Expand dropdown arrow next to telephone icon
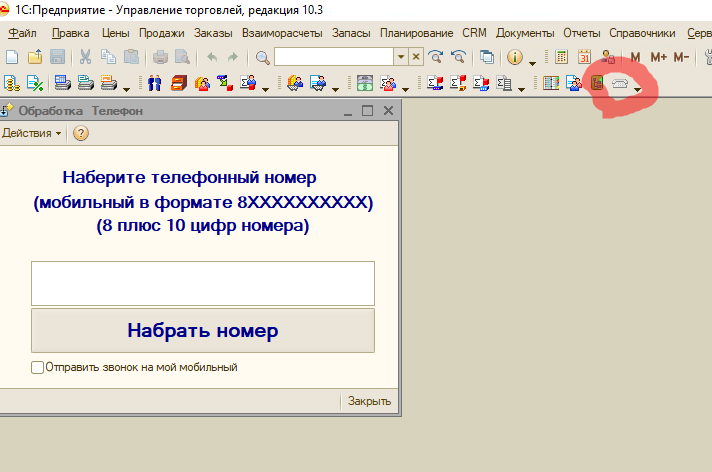Screen dimensions: 712x472 638,89
